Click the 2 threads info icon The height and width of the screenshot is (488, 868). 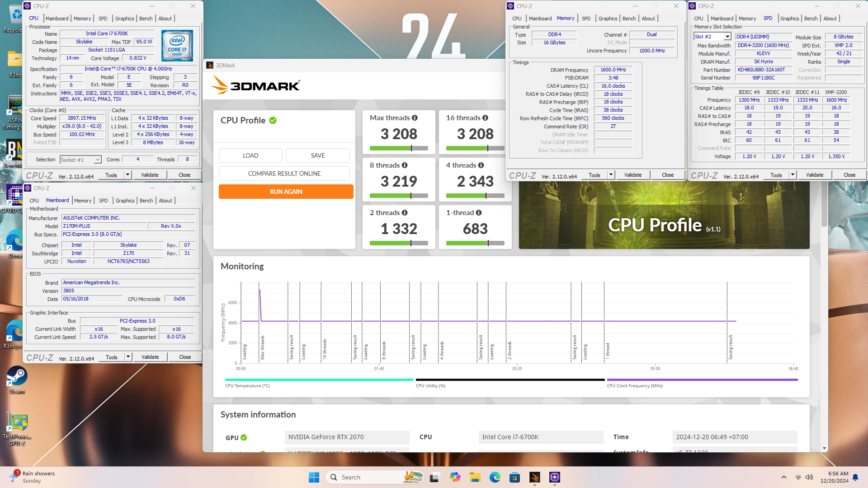tap(405, 213)
